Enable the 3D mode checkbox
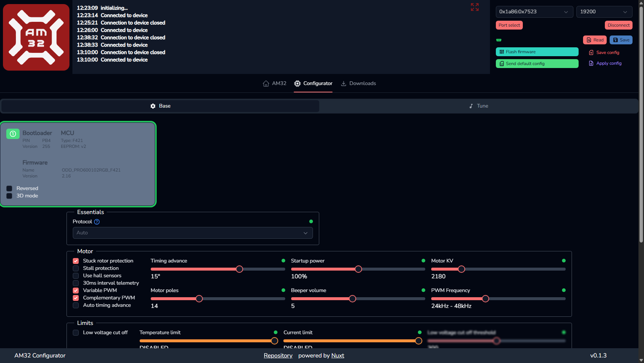644x363 pixels. pyautogui.click(x=9, y=196)
